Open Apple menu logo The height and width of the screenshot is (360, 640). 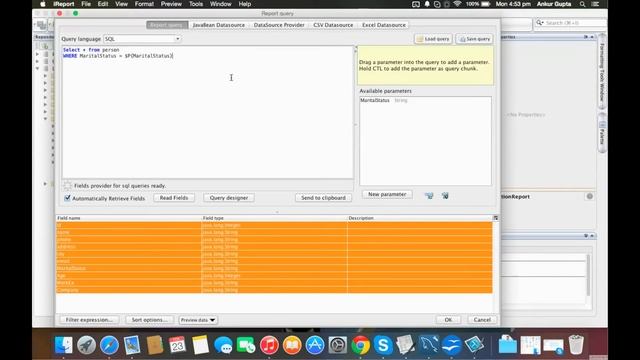point(43,4)
